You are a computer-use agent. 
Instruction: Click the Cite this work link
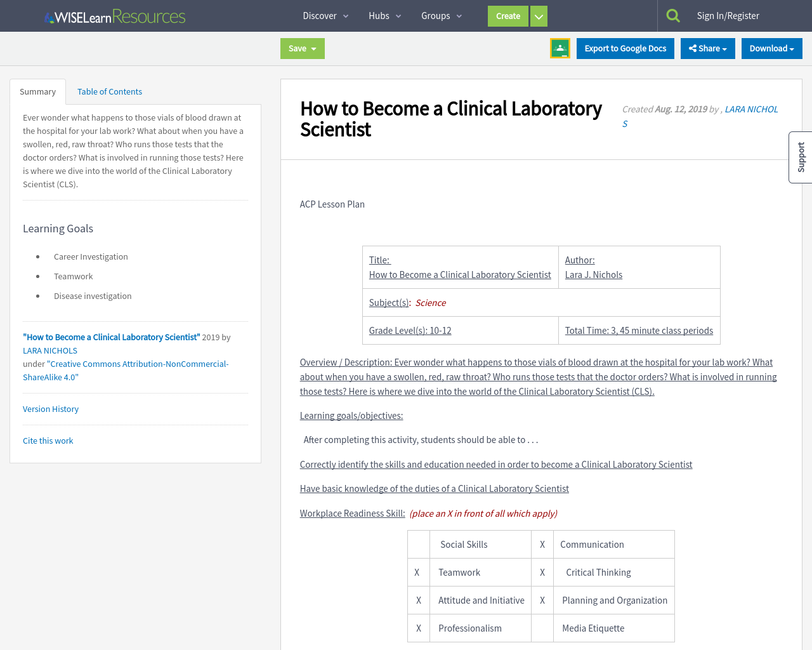pos(48,441)
